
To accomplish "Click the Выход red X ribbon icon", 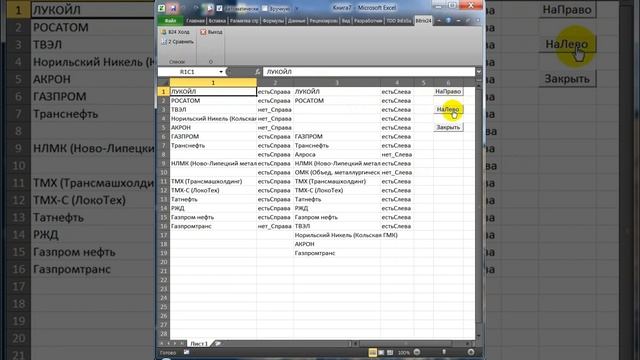I will click(211, 32).
